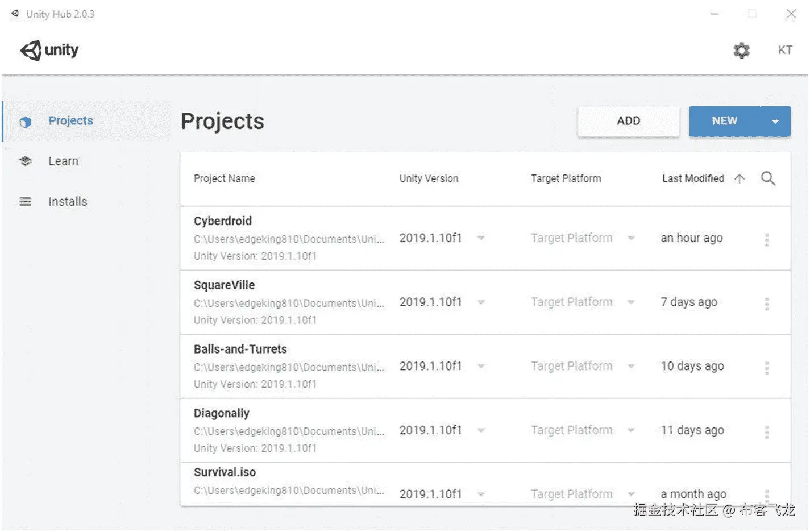This screenshot has width=810, height=532.
Task: Select the Projects sidebar tab
Action: point(70,121)
